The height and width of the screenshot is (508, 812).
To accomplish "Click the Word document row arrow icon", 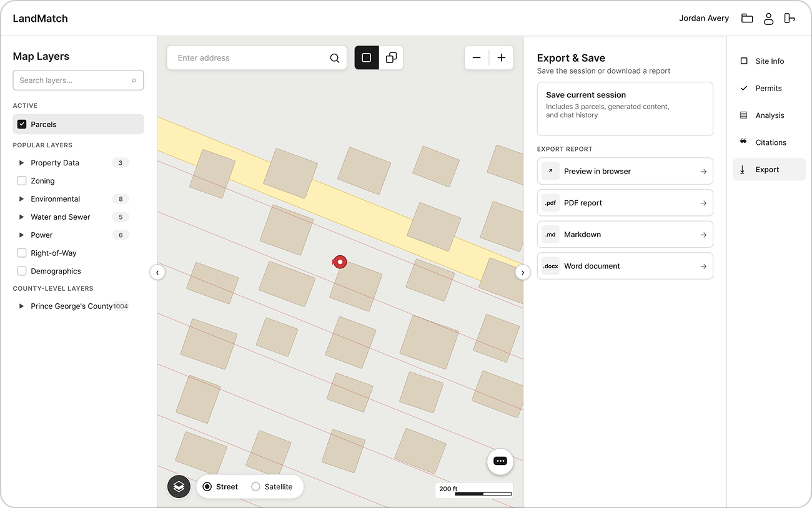I will click(703, 266).
